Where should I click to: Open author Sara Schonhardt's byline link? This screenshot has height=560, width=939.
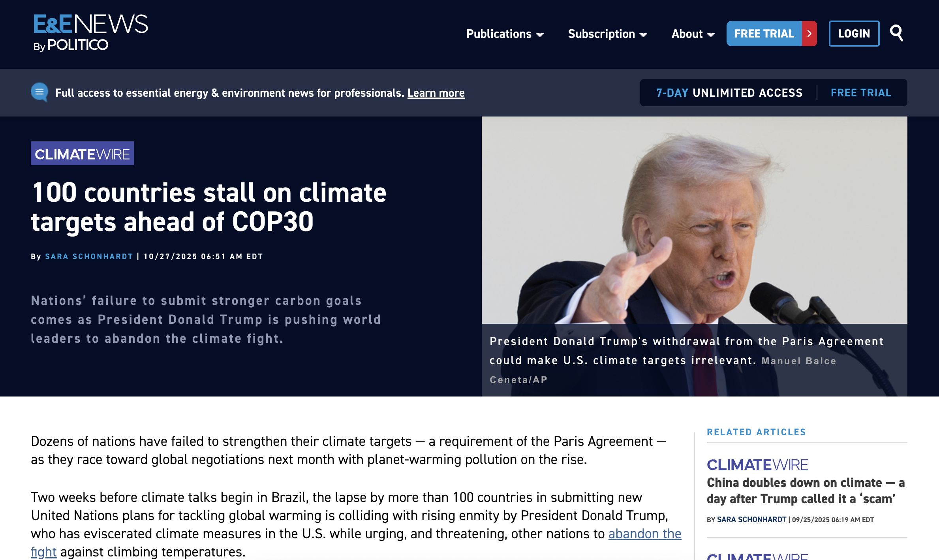click(x=89, y=256)
